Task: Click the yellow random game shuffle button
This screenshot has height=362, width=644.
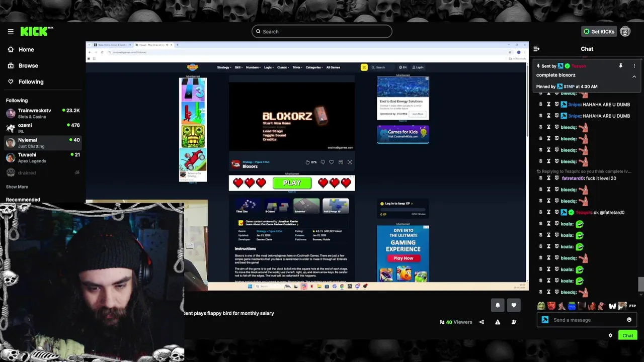Action: [x=364, y=67]
